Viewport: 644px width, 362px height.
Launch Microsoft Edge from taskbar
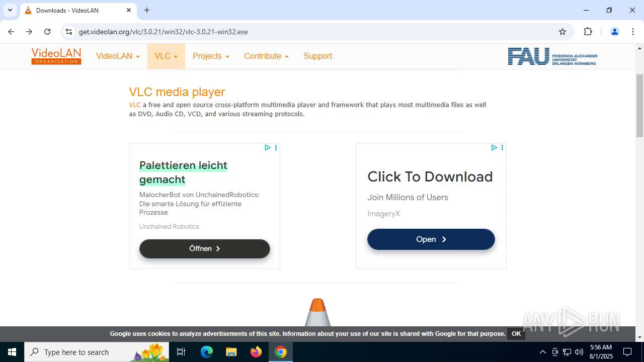pos(207,352)
